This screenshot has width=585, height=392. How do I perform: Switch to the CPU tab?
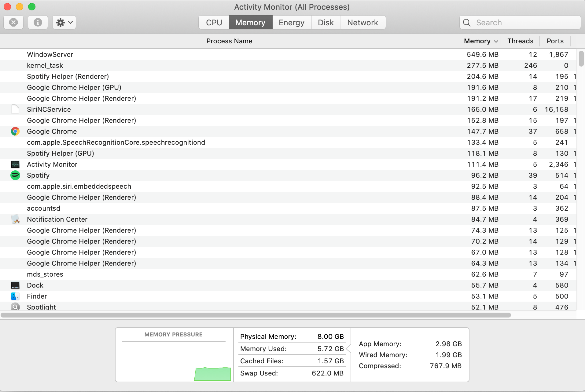214,23
